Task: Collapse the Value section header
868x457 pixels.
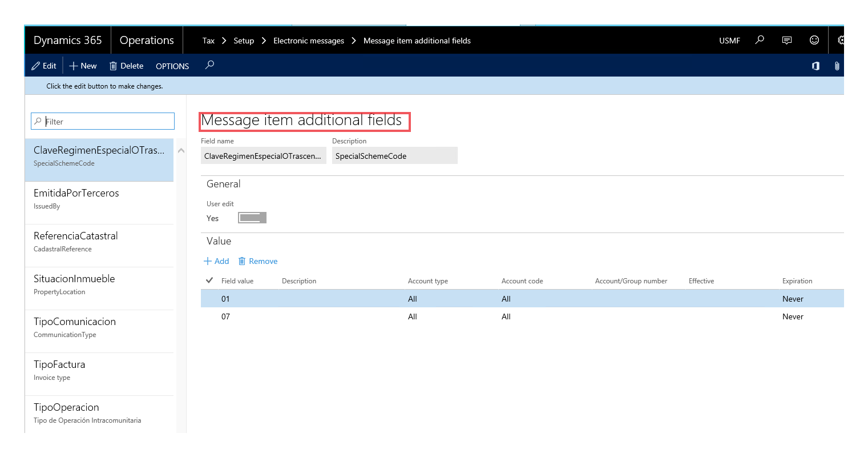Action: (x=219, y=241)
